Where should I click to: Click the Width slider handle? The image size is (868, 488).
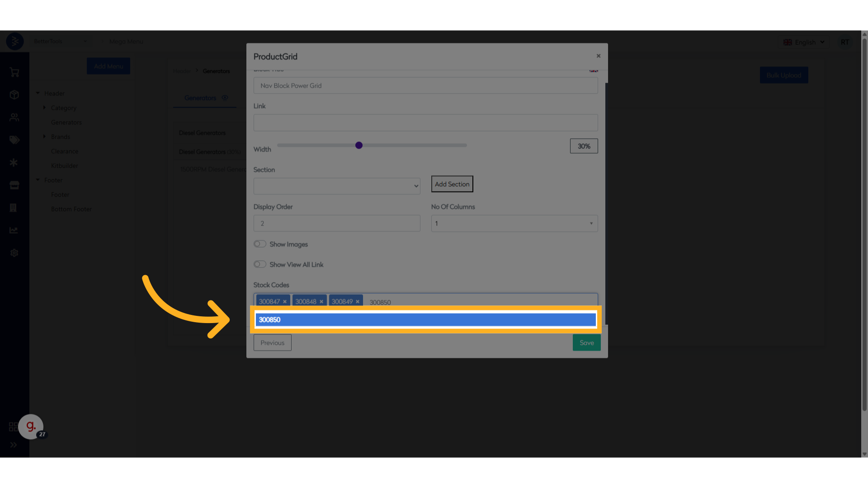[x=359, y=145]
